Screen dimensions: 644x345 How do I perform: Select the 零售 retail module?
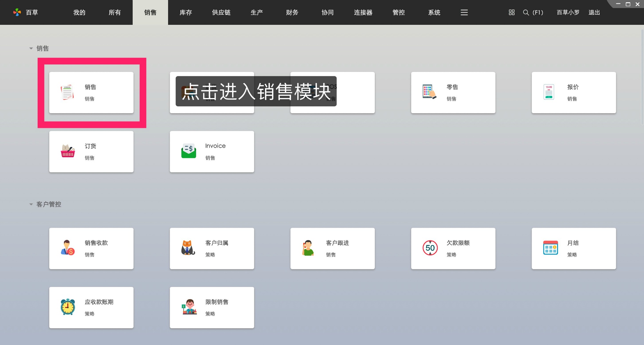point(453,93)
